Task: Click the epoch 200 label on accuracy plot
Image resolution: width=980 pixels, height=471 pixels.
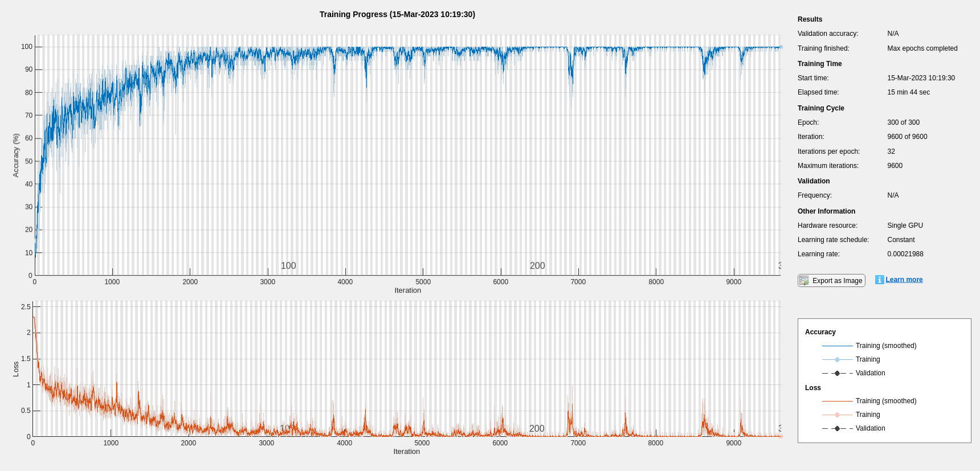Action: (x=537, y=266)
